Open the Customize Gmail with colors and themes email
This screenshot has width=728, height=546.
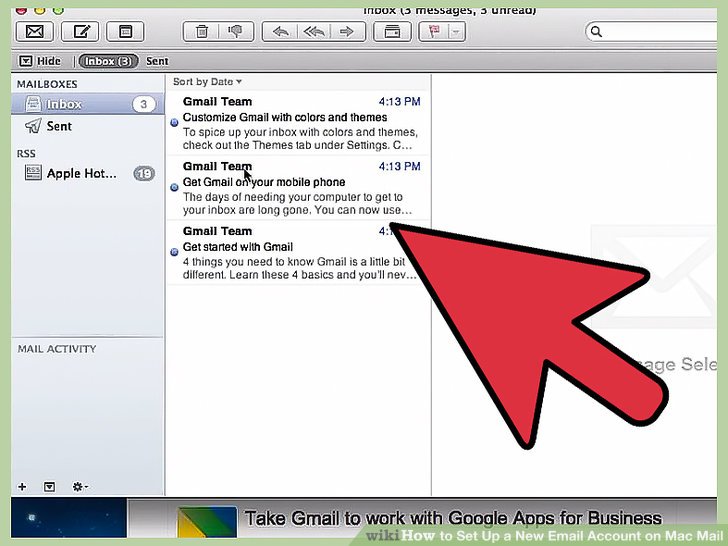coord(298,123)
